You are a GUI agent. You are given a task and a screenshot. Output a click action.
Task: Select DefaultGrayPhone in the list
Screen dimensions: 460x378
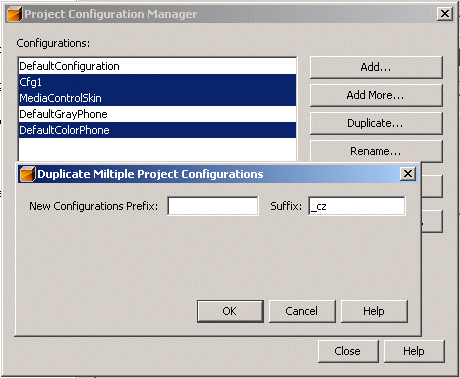pyautogui.click(x=157, y=114)
